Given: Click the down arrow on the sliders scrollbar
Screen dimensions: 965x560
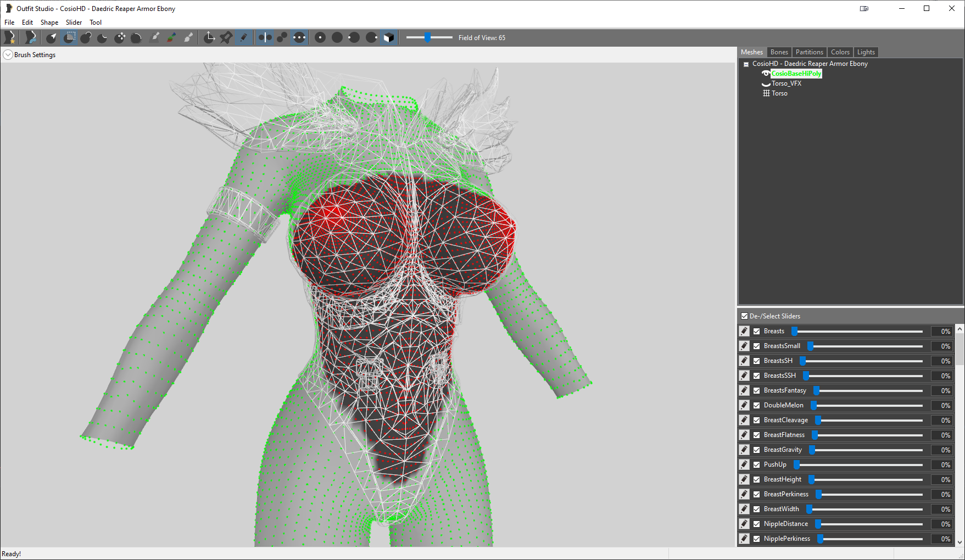Looking at the screenshot, I should (x=960, y=542).
